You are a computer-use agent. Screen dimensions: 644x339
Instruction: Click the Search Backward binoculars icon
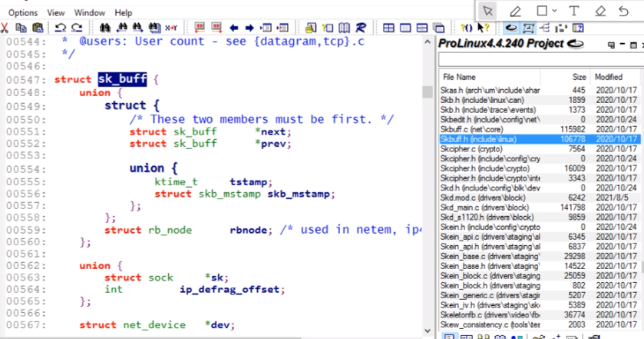point(121,28)
